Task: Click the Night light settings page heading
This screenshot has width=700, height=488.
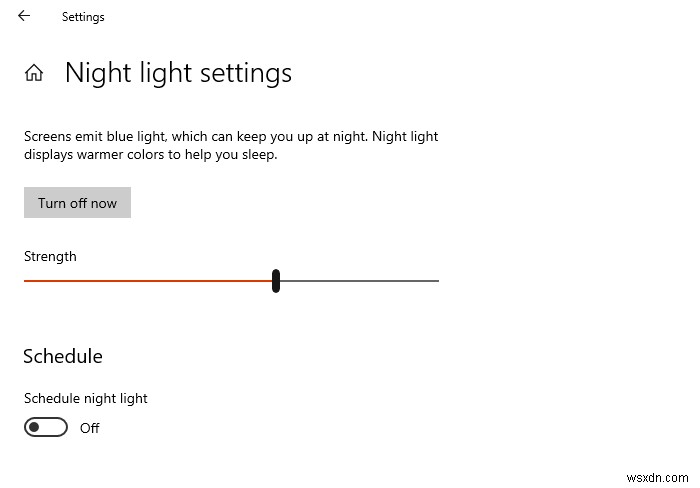Action: (178, 73)
